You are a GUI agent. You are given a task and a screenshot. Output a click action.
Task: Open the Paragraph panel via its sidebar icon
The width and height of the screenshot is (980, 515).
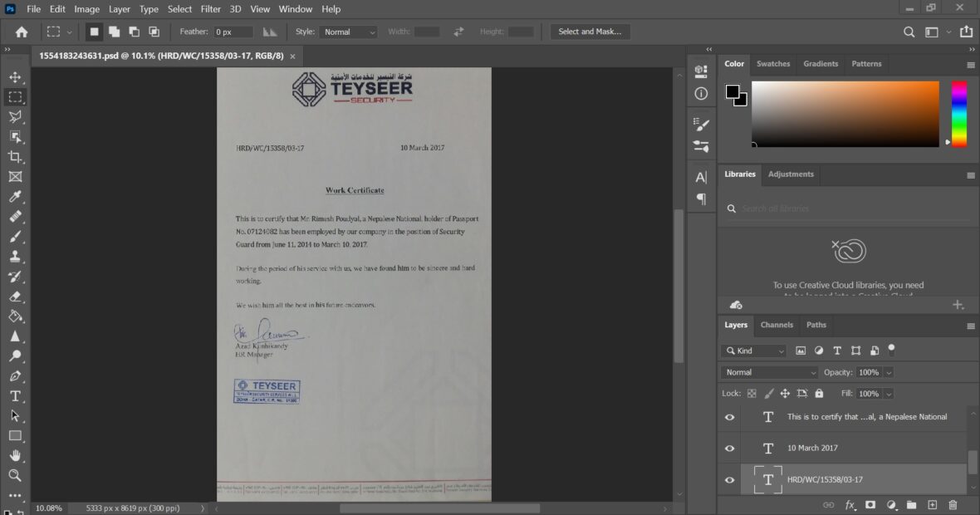[x=700, y=199]
